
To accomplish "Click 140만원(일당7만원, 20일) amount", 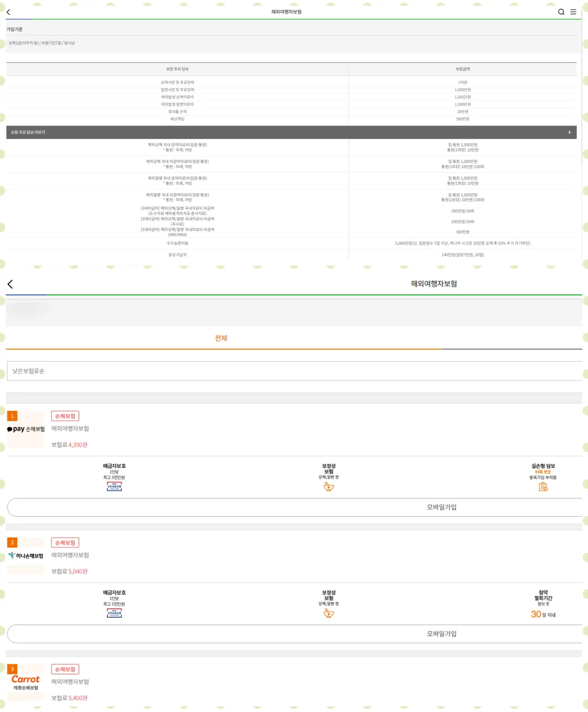I will point(463,255).
